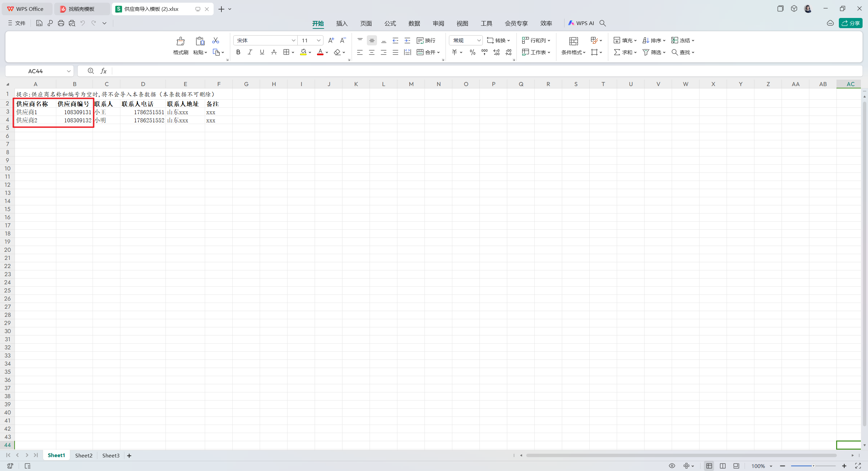Click the Paste (粘贴) clipboard icon
This screenshot has height=471, width=868.
tap(200, 41)
